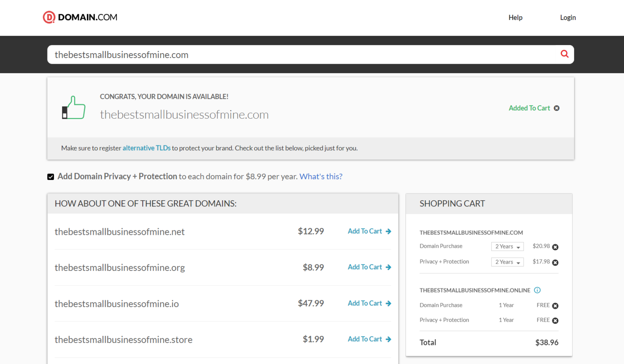Click the thumbs-up availability icon
624x364 pixels.
[x=73, y=107]
